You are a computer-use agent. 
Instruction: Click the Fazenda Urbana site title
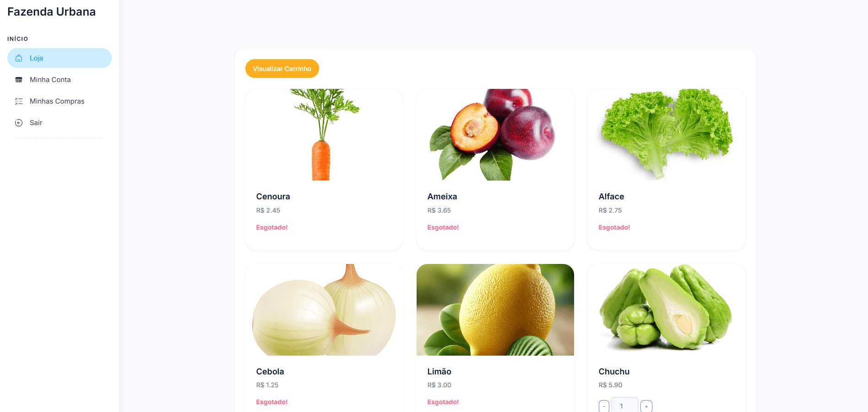click(51, 12)
